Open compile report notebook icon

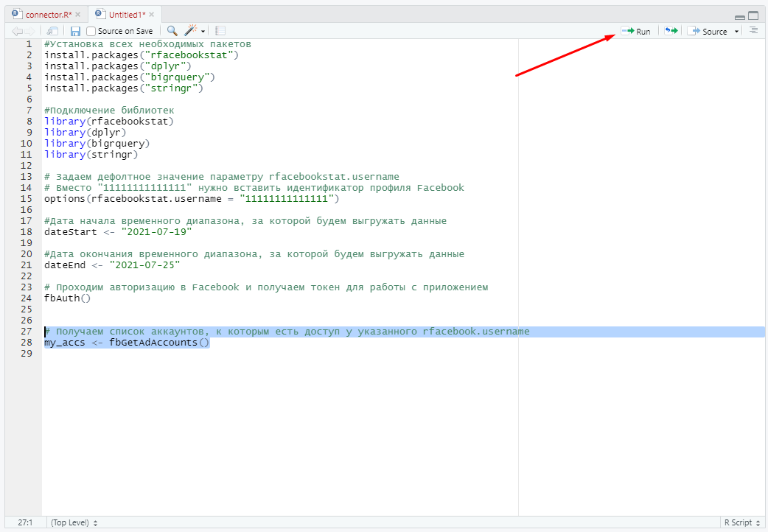[x=220, y=31]
